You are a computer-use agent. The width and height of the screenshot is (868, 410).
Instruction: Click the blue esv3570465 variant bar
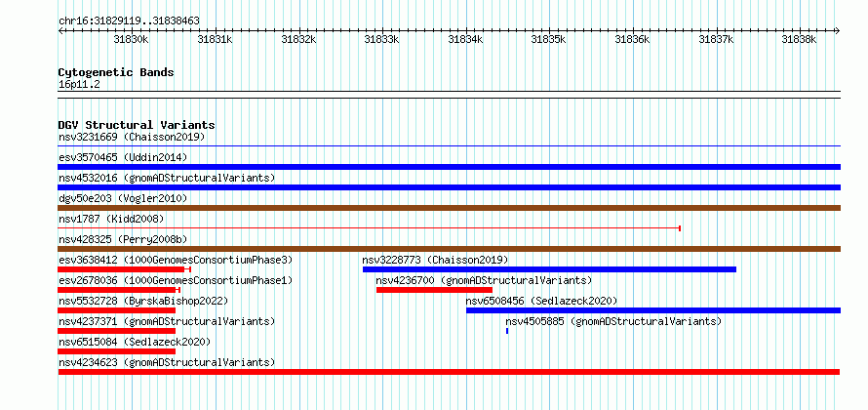point(449,167)
